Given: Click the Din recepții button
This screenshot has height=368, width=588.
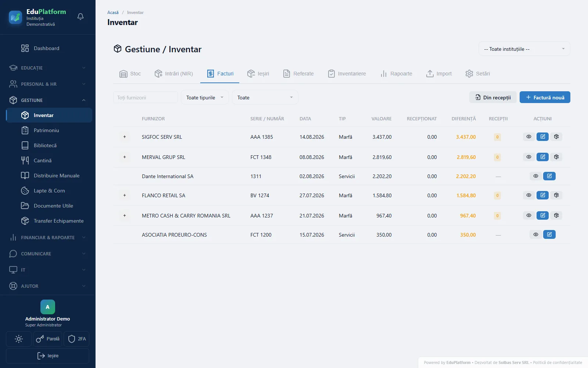Looking at the screenshot, I should tap(493, 98).
